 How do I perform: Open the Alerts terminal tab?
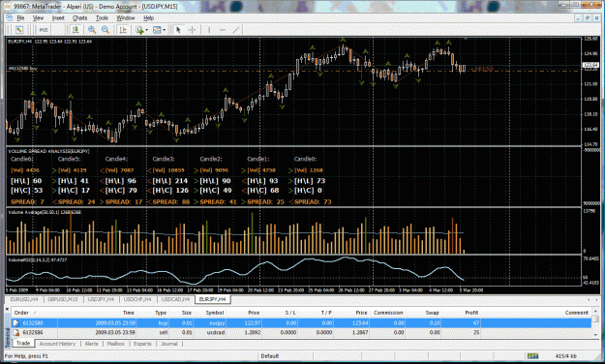[91, 344]
